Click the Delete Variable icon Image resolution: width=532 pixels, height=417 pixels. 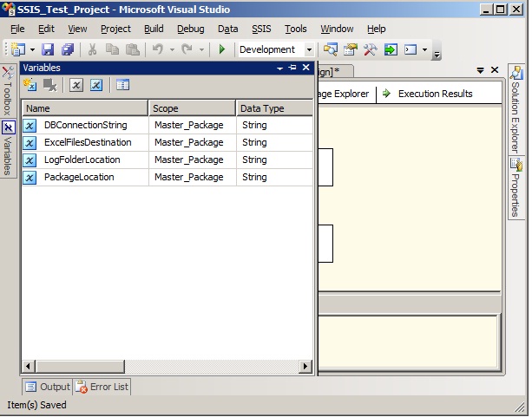[50, 85]
